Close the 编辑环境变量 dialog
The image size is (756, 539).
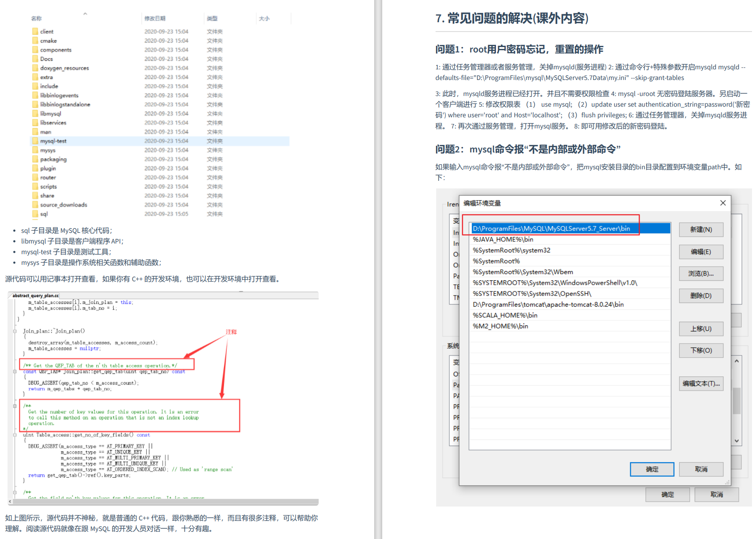723,203
